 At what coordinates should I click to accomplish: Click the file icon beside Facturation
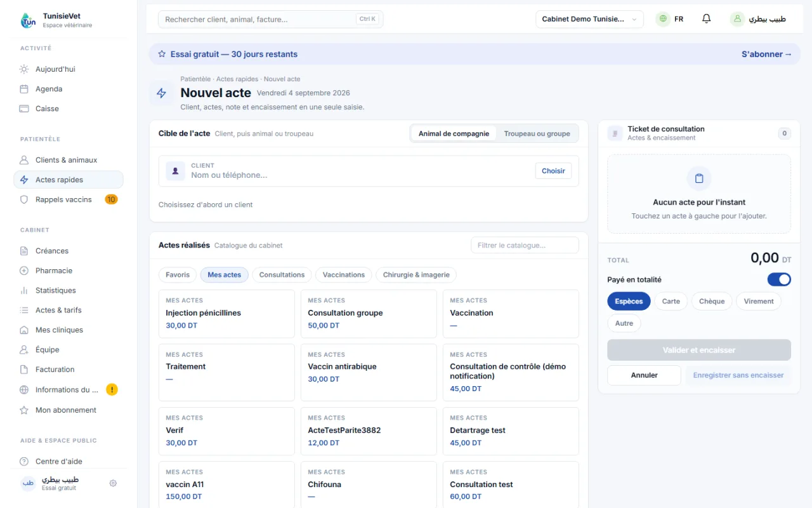point(24,370)
